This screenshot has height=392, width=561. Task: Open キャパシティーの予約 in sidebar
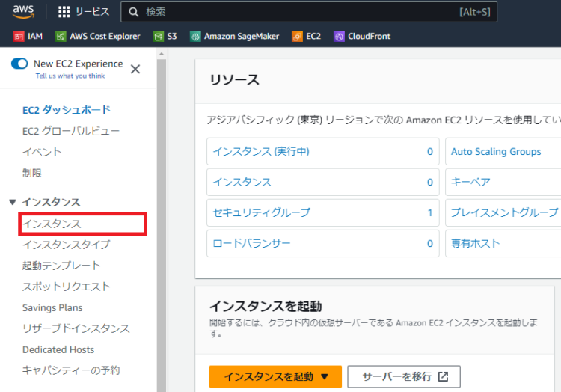pos(71,370)
